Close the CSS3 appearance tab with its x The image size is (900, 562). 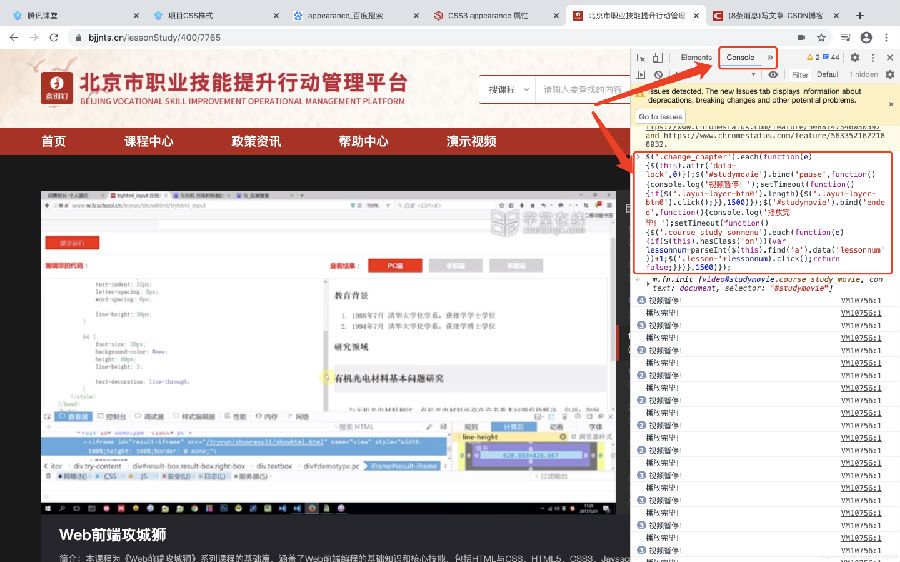tap(556, 15)
